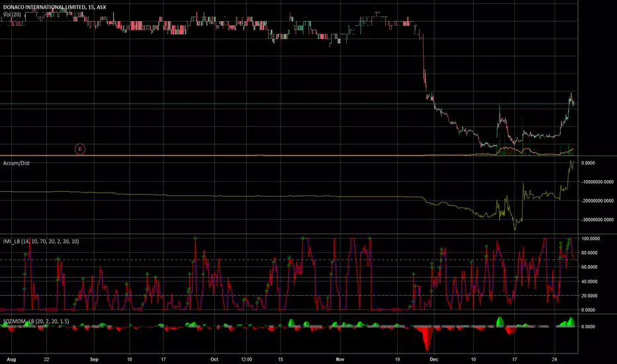This screenshot has width=617, height=364.
Task: Click the tall green squeeze momentum bar near Dec 17
Action: (x=500, y=322)
